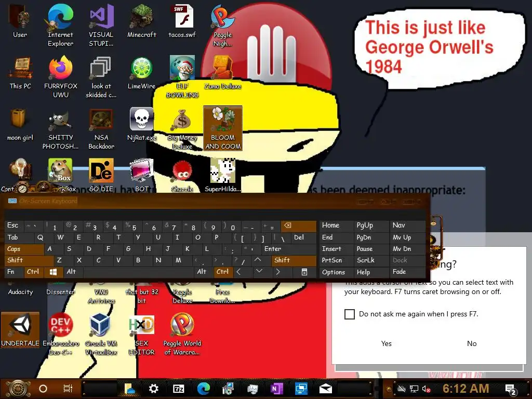Click the Help key on keyboard

coord(371,272)
